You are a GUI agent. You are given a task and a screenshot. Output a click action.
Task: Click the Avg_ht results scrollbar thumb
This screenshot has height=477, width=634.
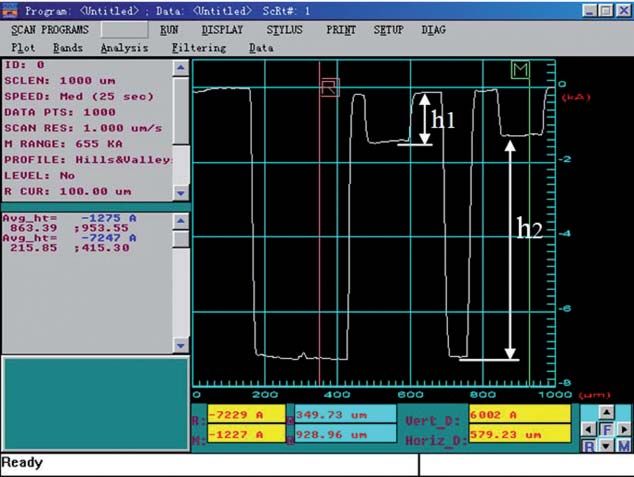(181, 239)
